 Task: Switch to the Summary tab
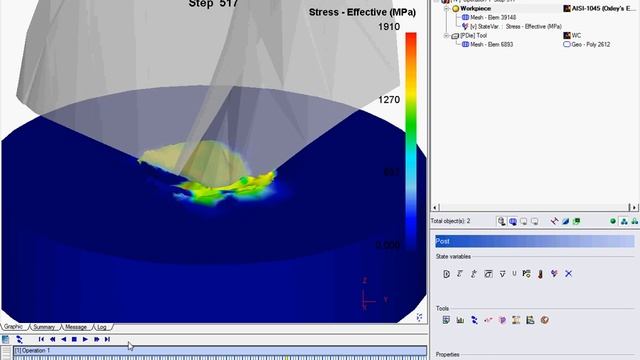(x=44, y=327)
